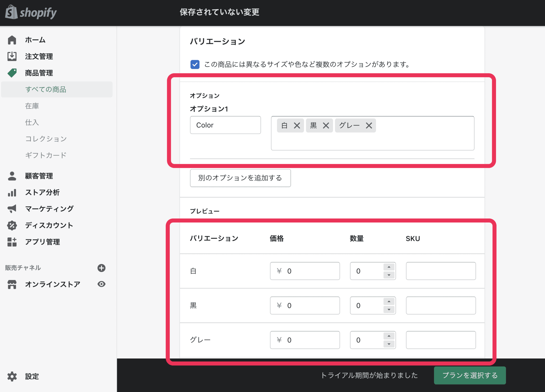
Task: Open 顧客管理 via the person icon
Action: pos(12,176)
